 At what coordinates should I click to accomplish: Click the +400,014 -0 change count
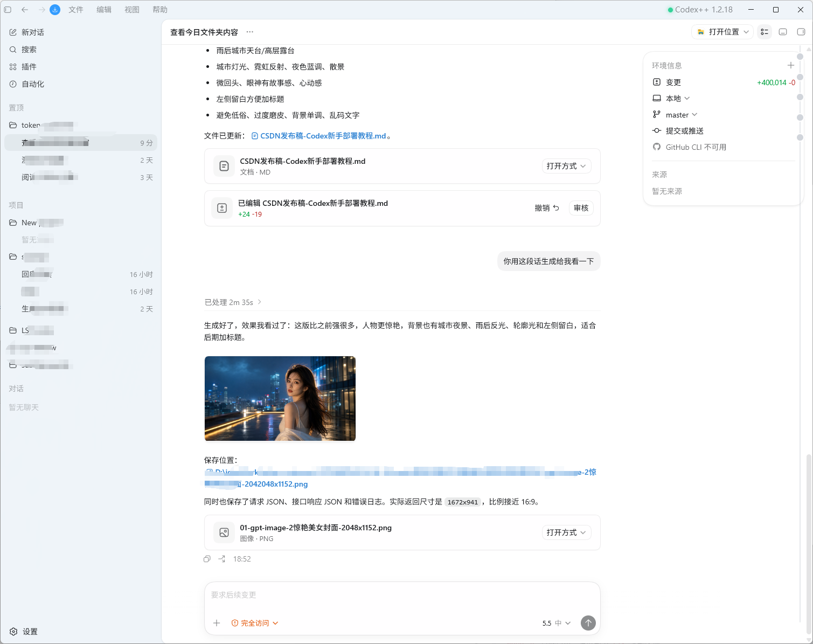coord(776,82)
